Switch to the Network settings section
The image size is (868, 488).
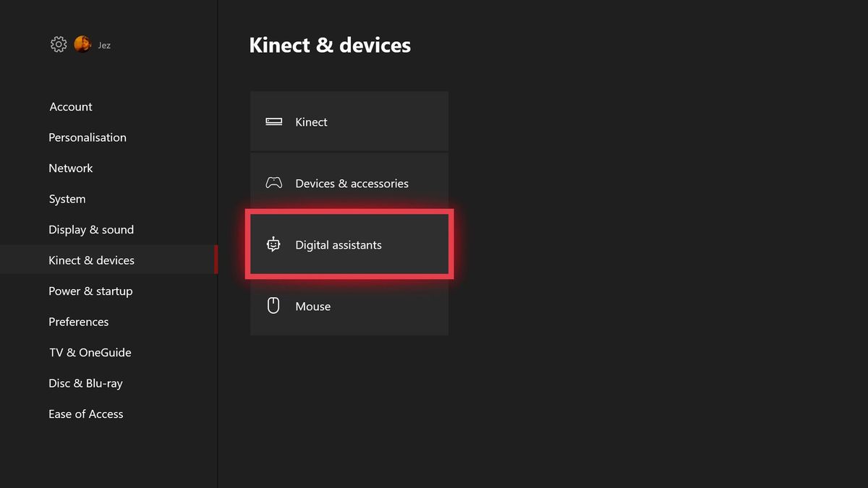[70, 168]
